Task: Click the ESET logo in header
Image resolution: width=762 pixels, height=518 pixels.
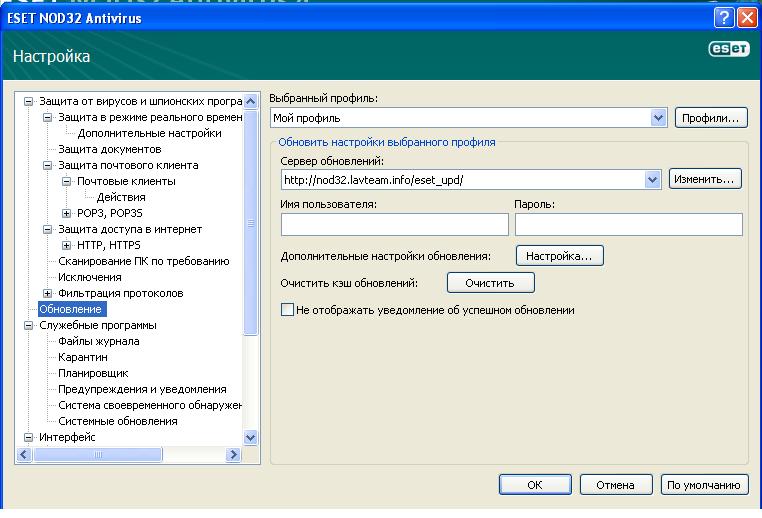Action: [x=729, y=50]
